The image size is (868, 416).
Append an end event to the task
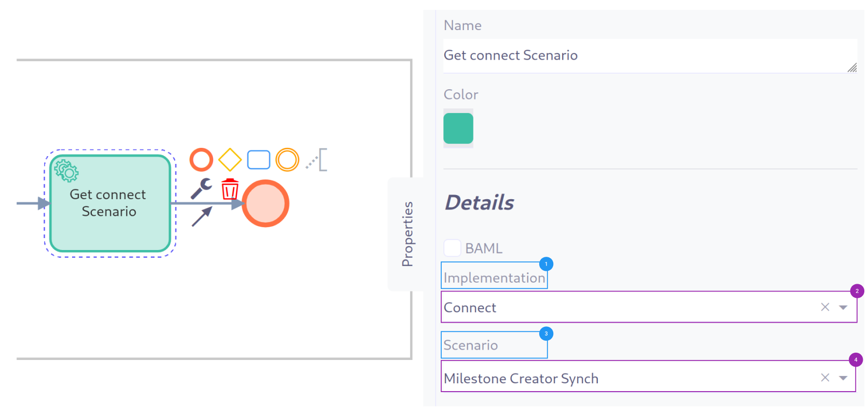[x=201, y=160]
